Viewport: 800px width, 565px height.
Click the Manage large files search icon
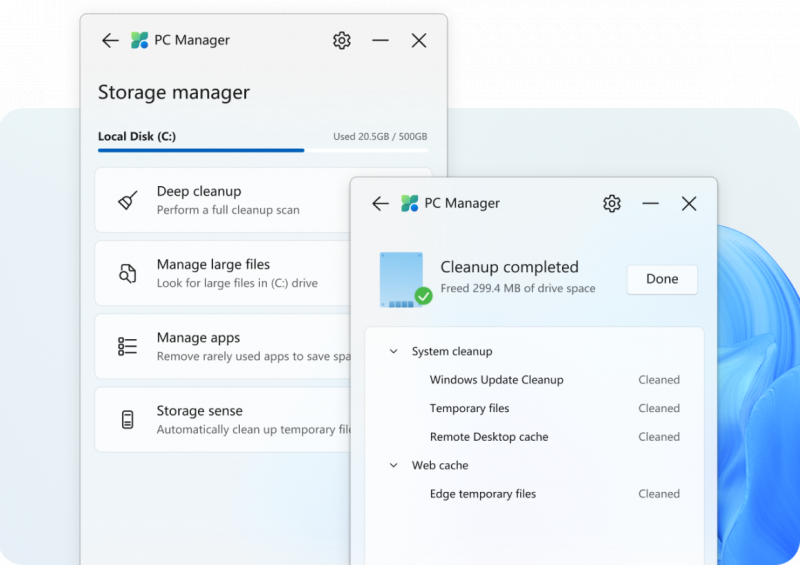[x=128, y=274]
